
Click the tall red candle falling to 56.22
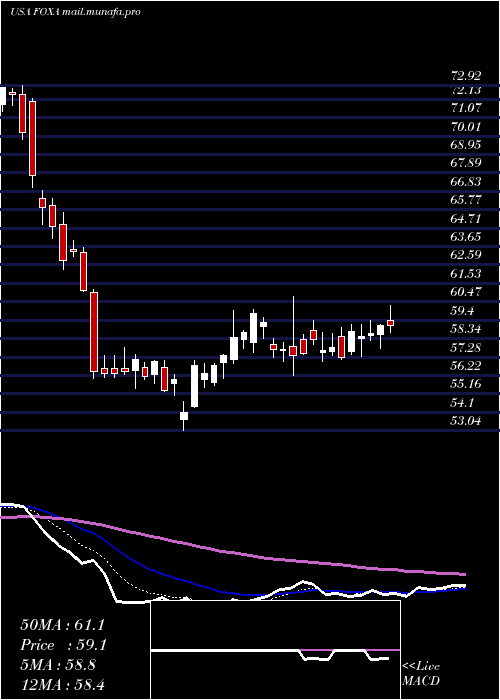tap(94, 332)
